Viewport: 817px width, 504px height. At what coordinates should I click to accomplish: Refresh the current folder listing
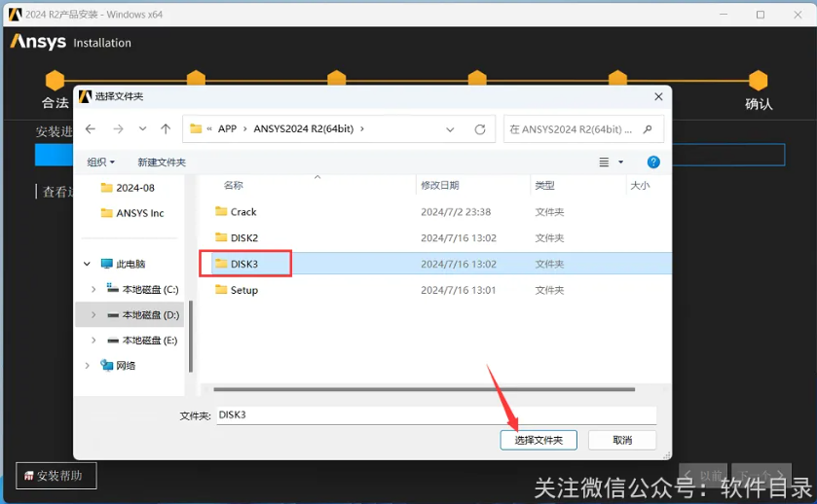pyautogui.click(x=479, y=128)
